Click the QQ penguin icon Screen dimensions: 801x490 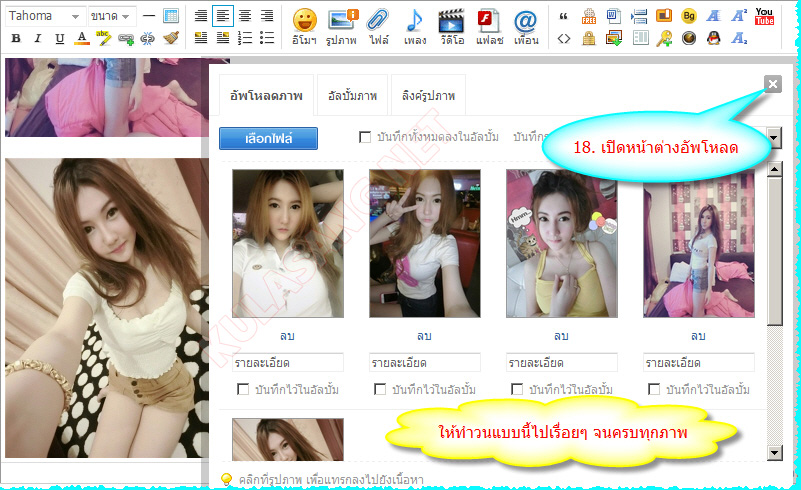(714, 38)
